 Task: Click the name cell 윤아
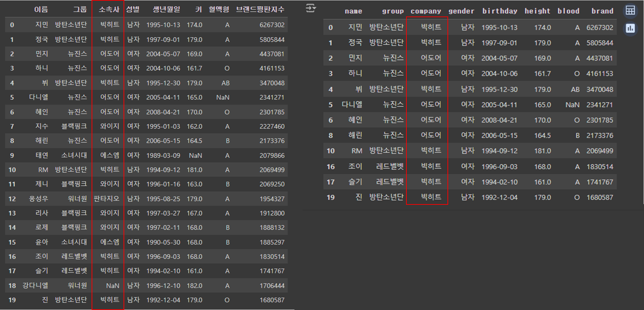click(x=42, y=242)
